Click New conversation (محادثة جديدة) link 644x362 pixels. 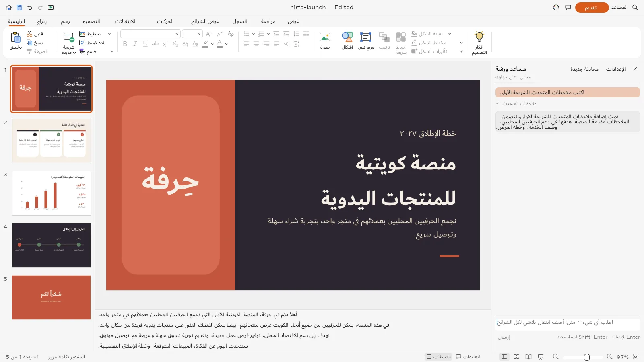pyautogui.click(x=584, y=69)
